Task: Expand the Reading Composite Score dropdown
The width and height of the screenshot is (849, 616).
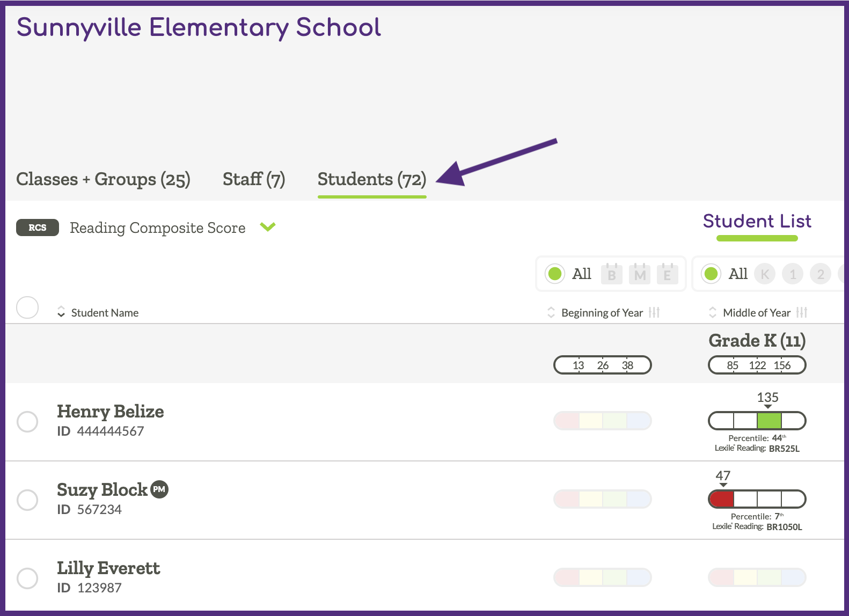Action: [268, 228]
